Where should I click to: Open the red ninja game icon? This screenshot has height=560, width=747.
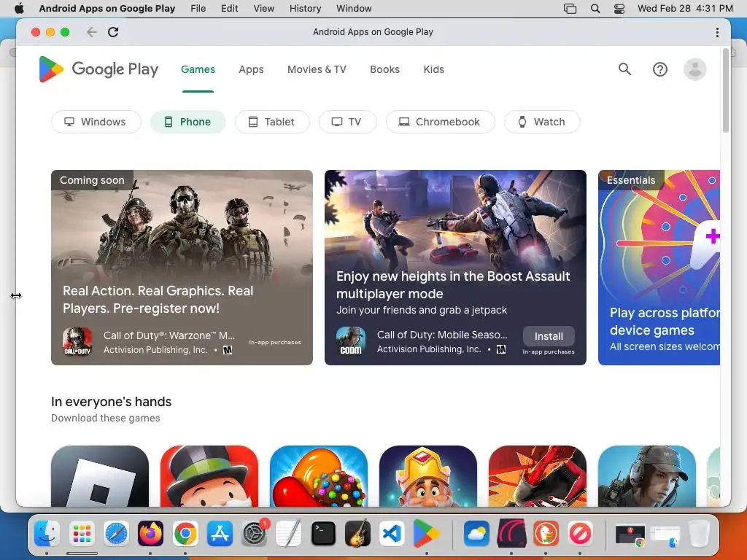point(538,476)
